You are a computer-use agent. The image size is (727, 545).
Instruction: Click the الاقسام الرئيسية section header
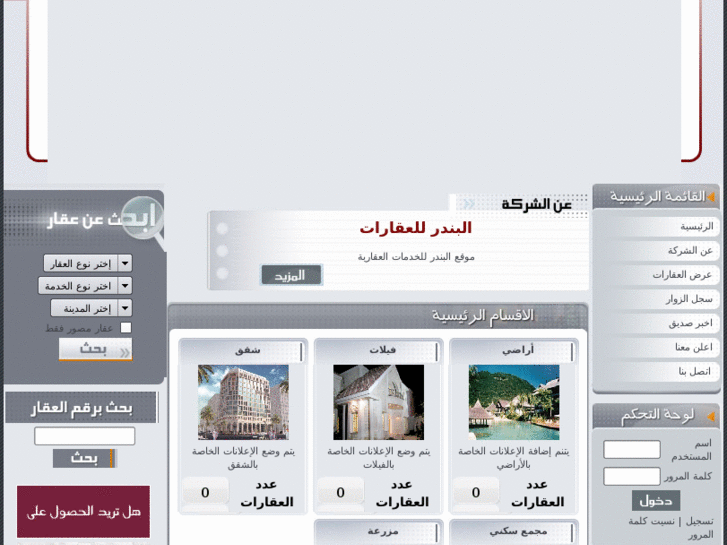tap(483, 315)
